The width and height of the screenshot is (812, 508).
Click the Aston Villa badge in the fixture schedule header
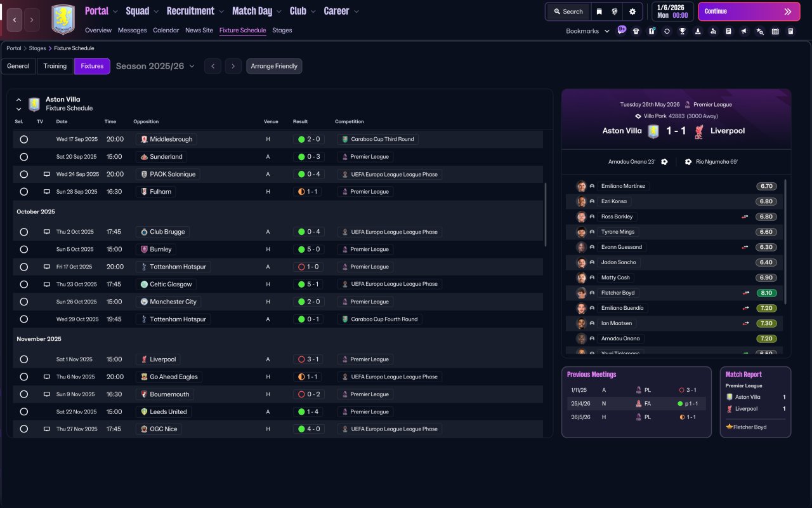coord(34,104)
